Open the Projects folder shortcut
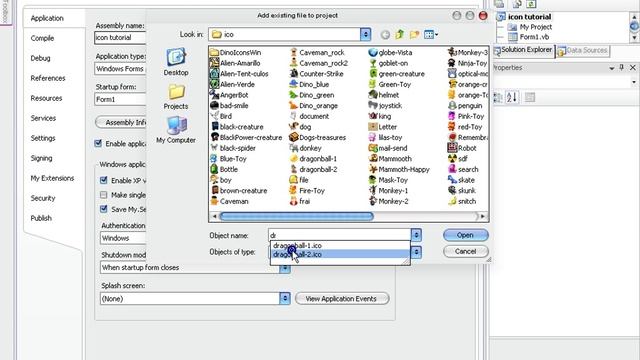640x360 pixels. click(x=176, y=97)
